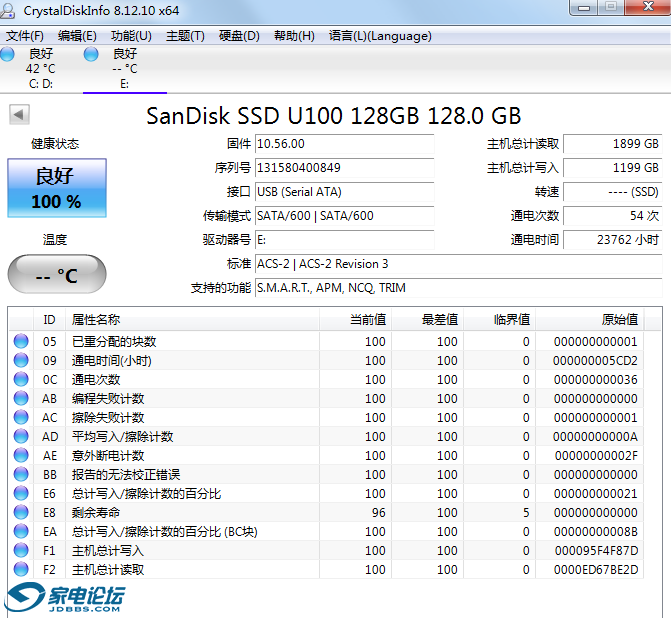The height and width of the screenshot is (618, 671).
Task: Click raw value 000000005CD2
Action: tap(595, 360)
